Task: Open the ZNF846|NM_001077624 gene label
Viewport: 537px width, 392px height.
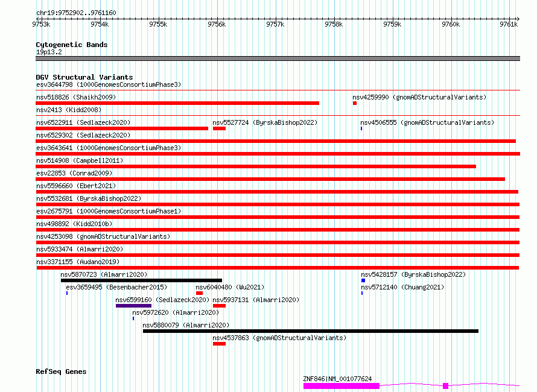Action: pyautogui.click(x=337, y=379)
